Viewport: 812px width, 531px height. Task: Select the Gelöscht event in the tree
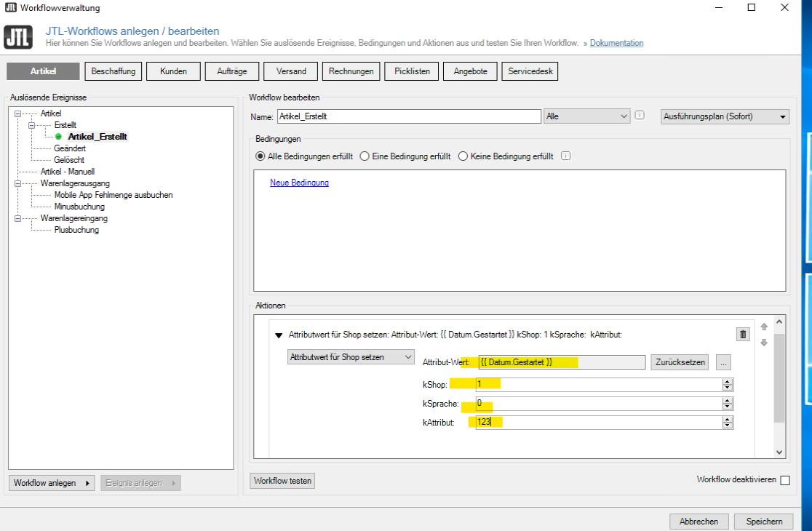(x=69, y=160)
